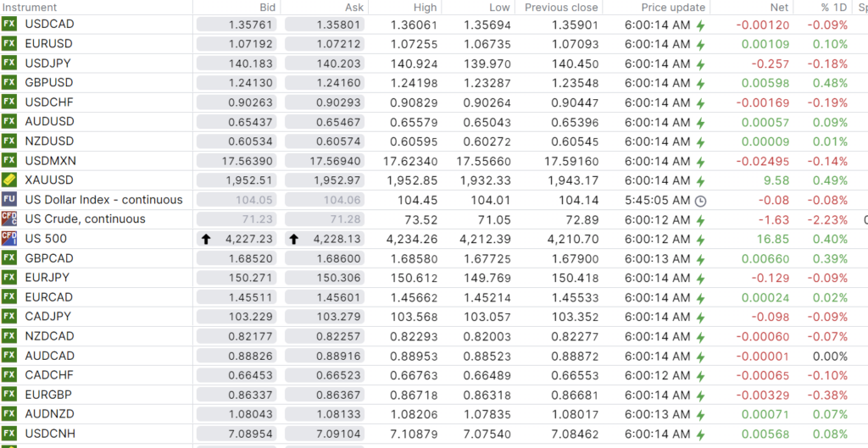
Task: Sort by the Previous close column header
Action: click(x=560, y=7)
